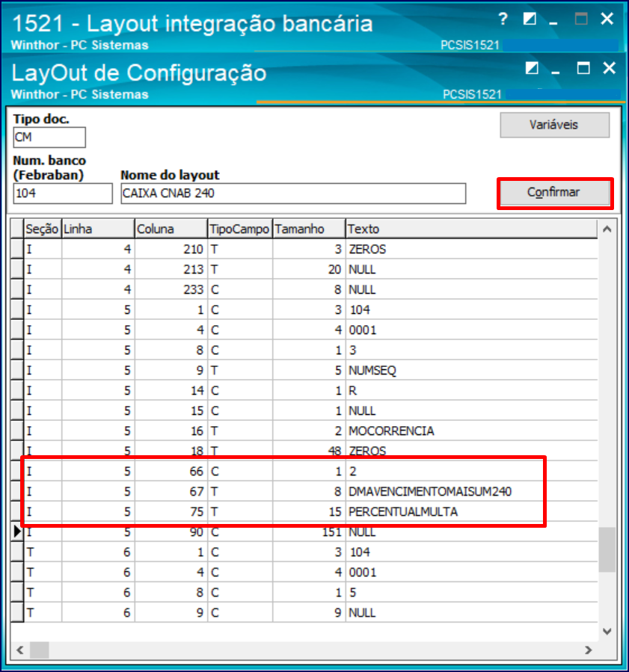The height and width of the screenshot is (672, 629).
Task: Click the TipoCampo column header
Action: point(240,229)
